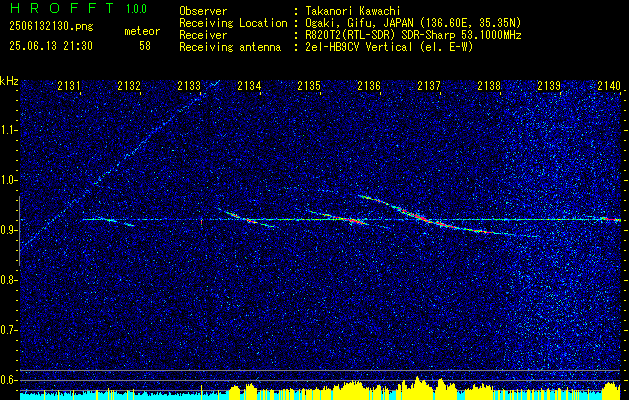Click time marker 2139

pyautogui.click(x=549, y=85)
